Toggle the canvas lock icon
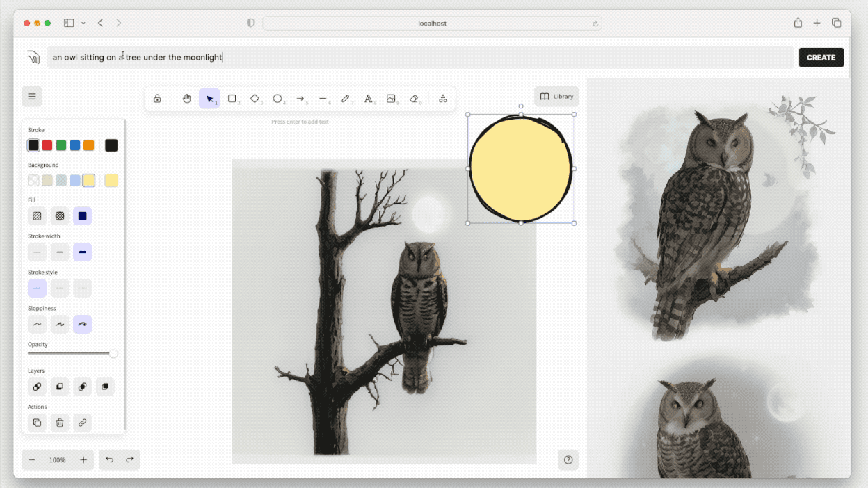This screenshot has height=488, width=868. pos(157,99)
